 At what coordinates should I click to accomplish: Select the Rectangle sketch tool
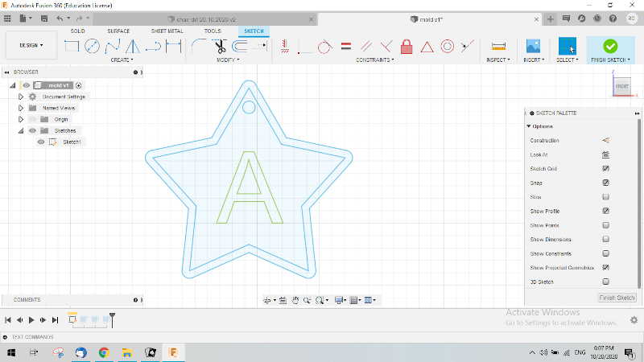(x=72, y=47)
